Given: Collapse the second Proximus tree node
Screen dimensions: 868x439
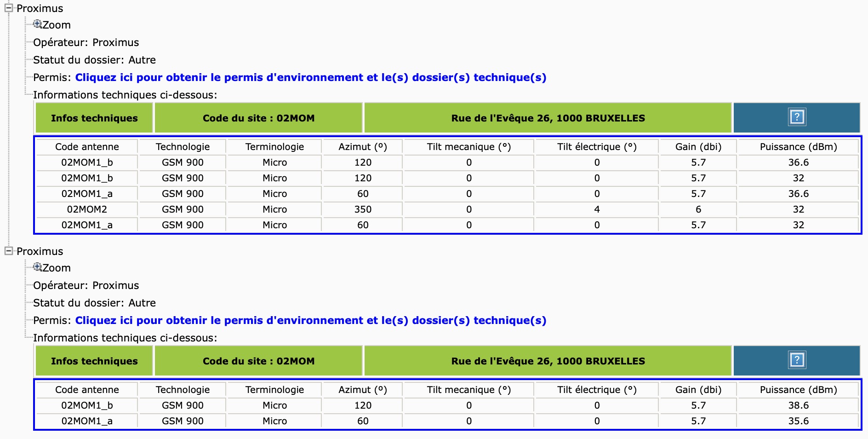Looking at the screenshot, I should coord(8,251).
